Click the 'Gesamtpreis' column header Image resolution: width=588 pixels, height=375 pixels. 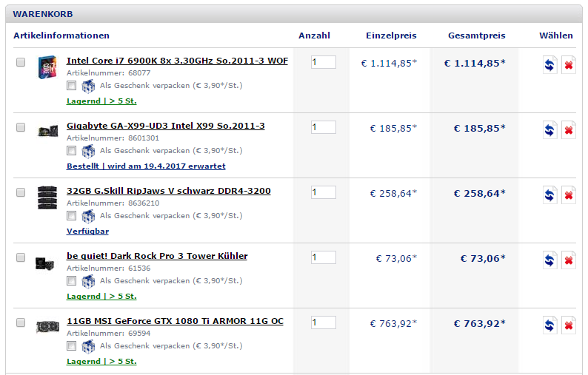click(x=477, y=36)
